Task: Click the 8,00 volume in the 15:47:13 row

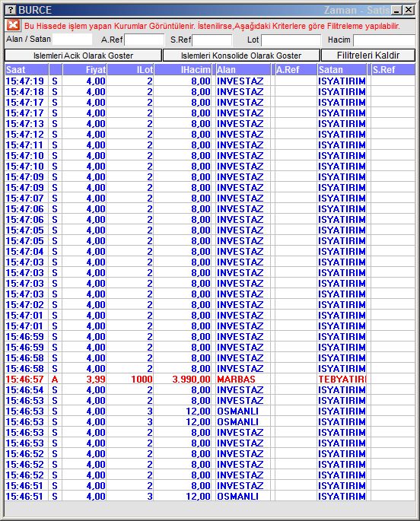Action: pyautogui.click(x=201, y=124)
